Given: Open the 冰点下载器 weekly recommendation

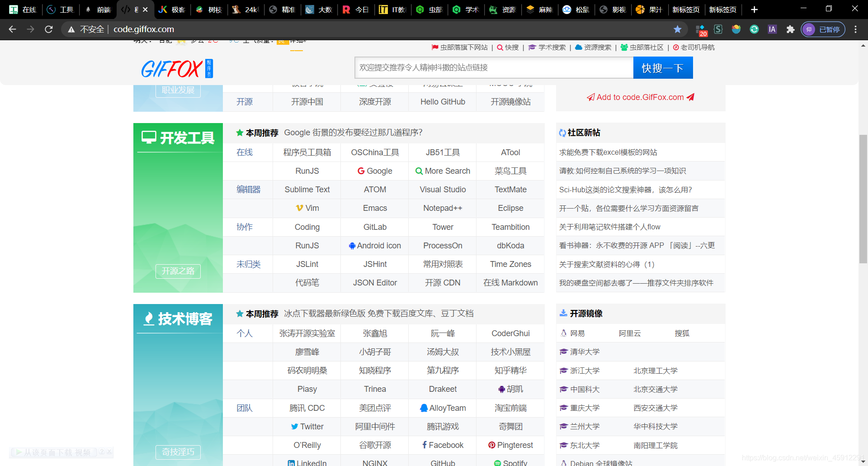Looking at the screenshot, I should [x=379, y=314].
